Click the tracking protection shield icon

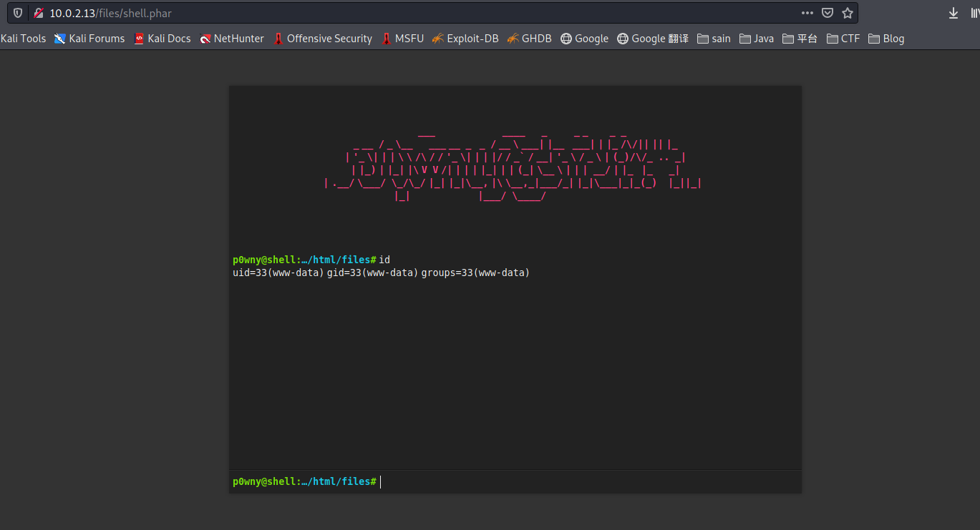(18, 13)
